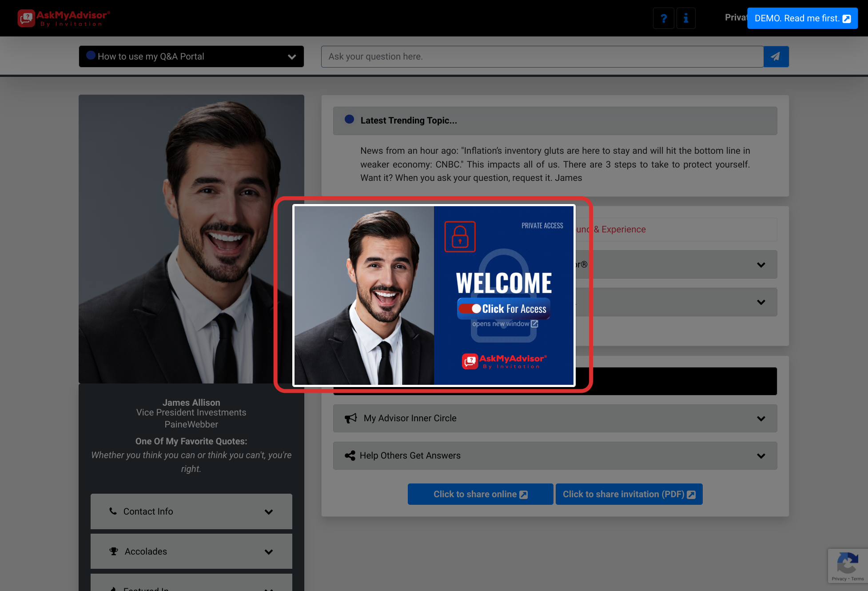The image size is (868, 591).
Task: Click the reCAPTCHA badge icon
Action: tap(848, 563)
